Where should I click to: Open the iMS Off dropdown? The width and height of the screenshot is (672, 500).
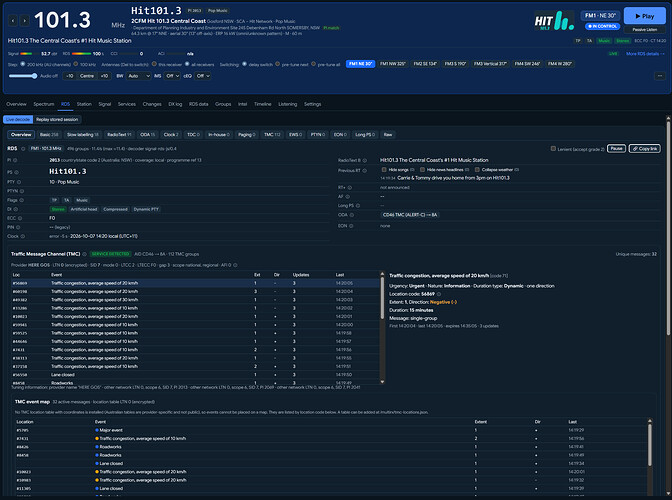click(172, 76)
